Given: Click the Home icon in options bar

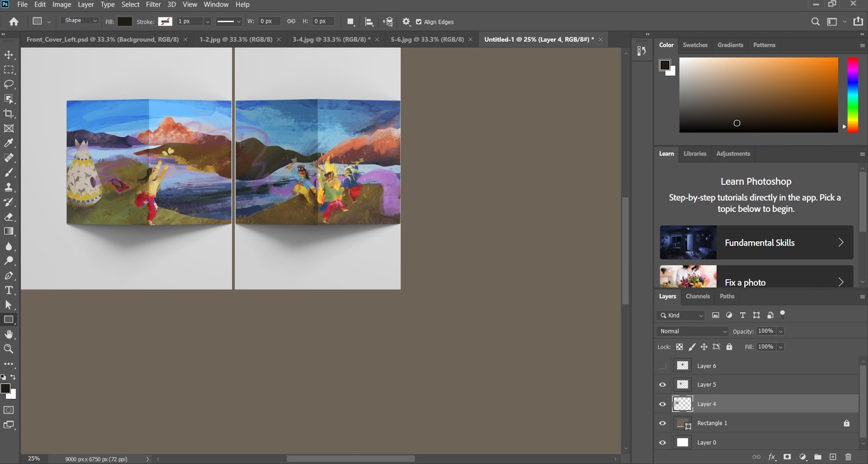Looking at the screenshot, I should (14, 22).
